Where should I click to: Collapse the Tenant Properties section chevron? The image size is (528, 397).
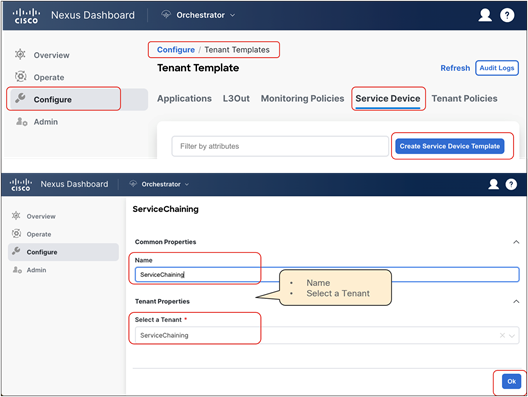[516, 301]
